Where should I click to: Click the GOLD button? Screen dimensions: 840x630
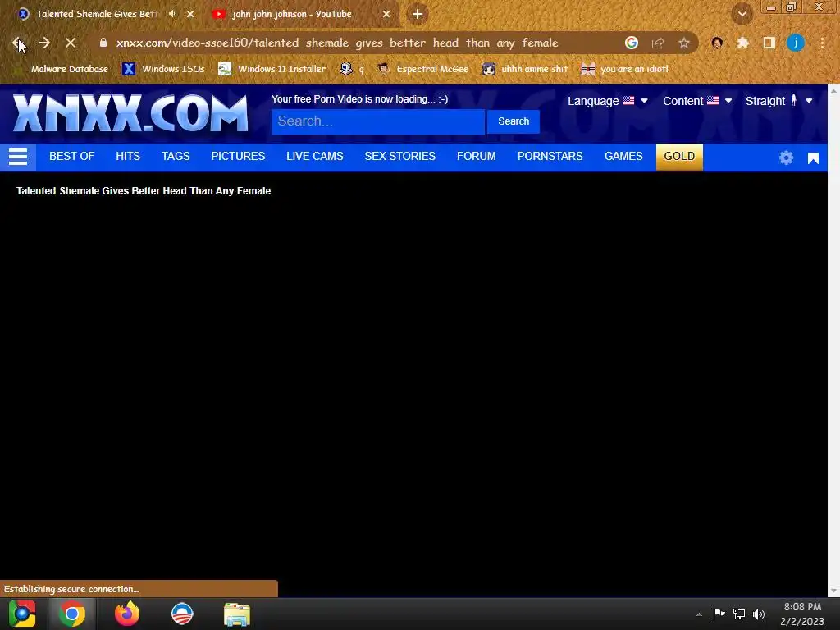point(679,157)
